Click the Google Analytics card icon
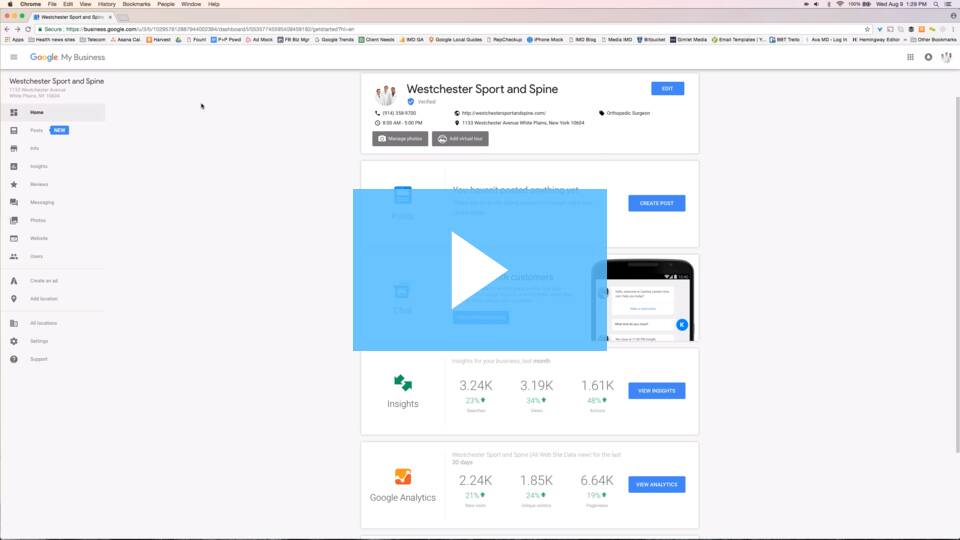Image resolution: width=960 pixels, height=540 pixels. click(403, 476)
